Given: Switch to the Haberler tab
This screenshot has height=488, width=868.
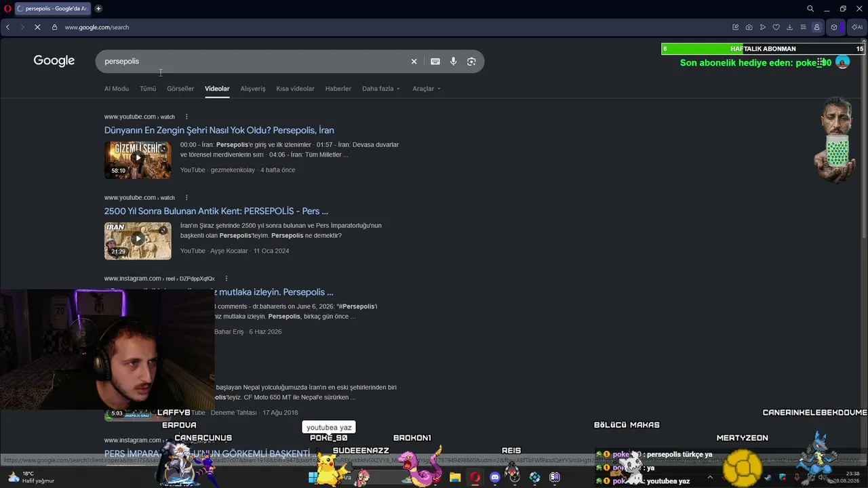Looking at the screenshot, I should (x=338, y=89).
